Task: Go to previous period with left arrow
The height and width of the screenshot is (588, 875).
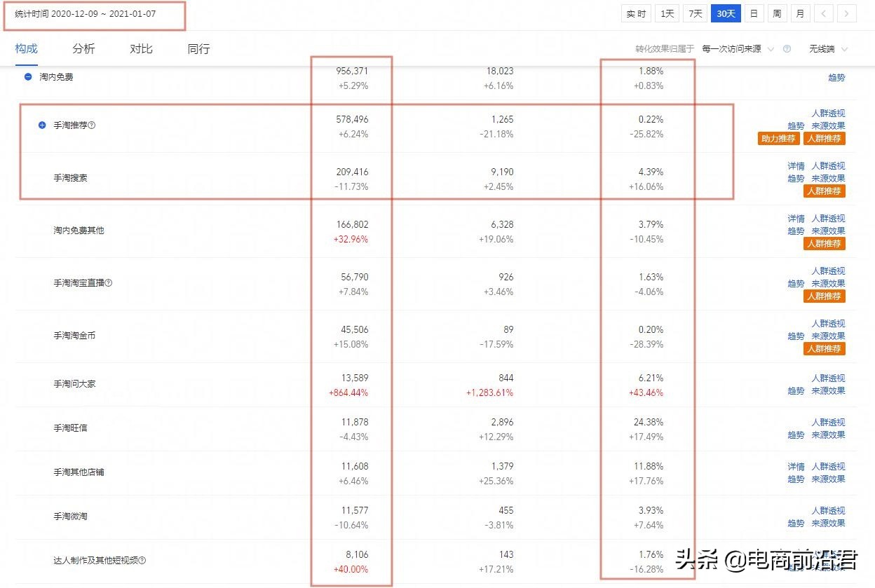Action: pyautogui.click(x=825, y=14)
